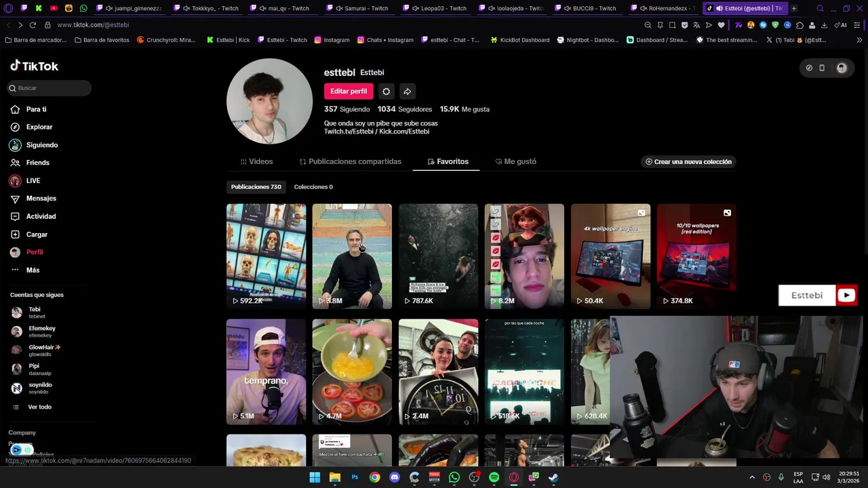Open the 3.8M views video thumbnail
868x488 pixels.
352,256
